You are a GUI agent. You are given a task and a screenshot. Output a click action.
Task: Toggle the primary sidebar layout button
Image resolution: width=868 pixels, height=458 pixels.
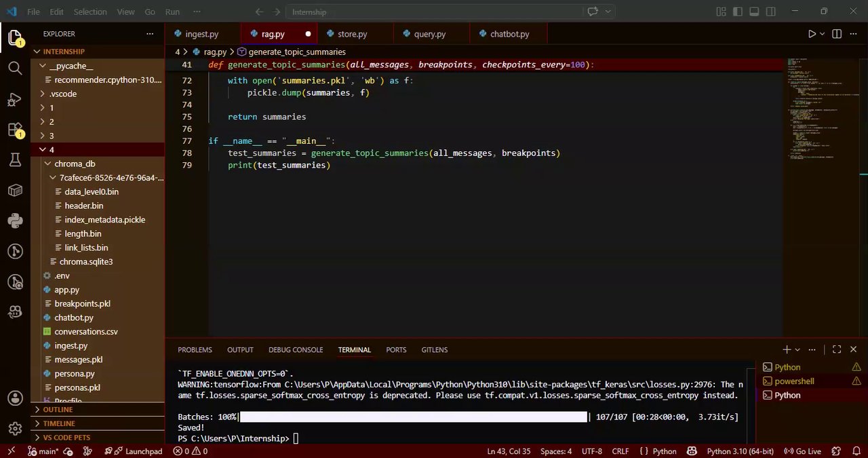point(737,12)
